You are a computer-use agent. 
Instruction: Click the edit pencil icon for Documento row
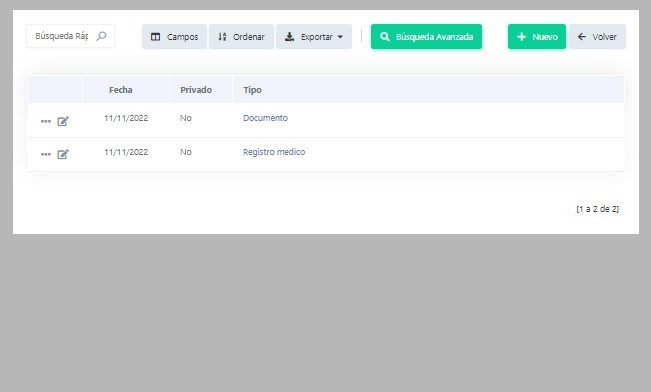pyautogui.click(x=63, y=121)
